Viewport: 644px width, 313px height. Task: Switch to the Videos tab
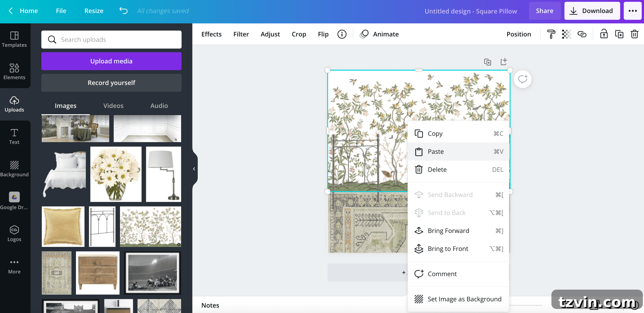point(113,106)
